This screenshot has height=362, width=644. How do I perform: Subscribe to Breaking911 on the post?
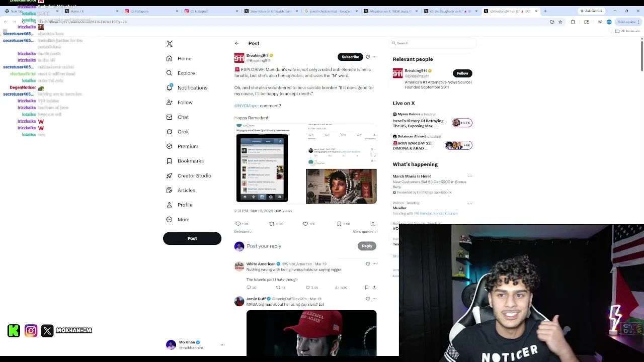click(350, 57)
